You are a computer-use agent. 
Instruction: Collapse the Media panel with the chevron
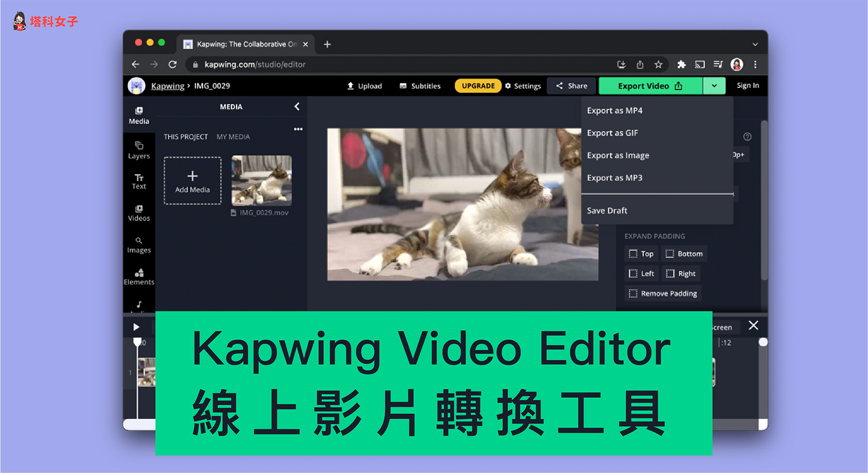click(297, 106)
